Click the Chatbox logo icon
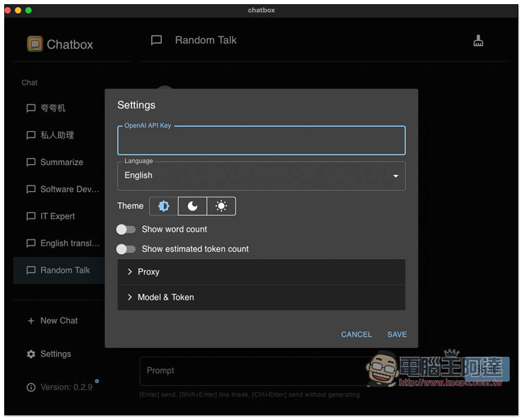The width and height of the screenshot is (522, 420). [x=35, y=44]
